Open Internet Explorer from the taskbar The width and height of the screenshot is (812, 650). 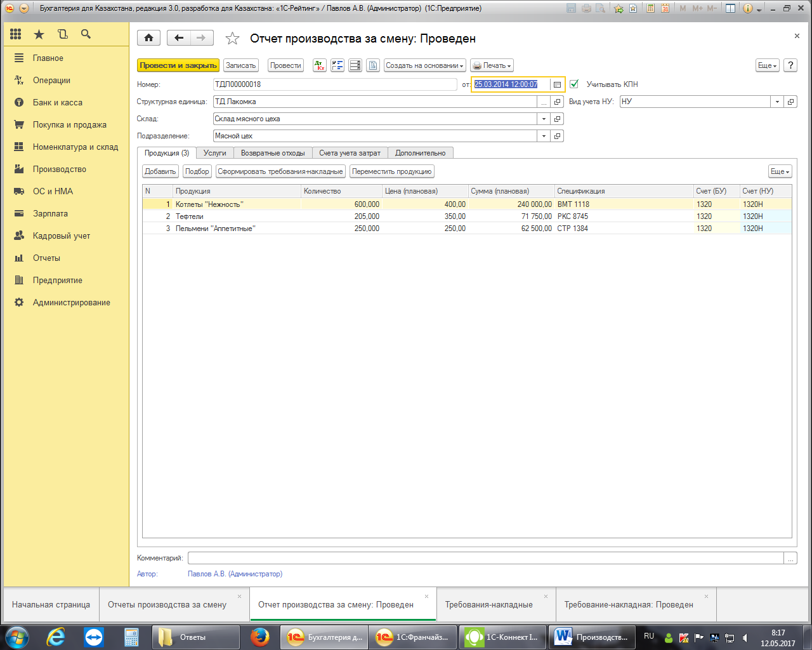pos(56,637)
